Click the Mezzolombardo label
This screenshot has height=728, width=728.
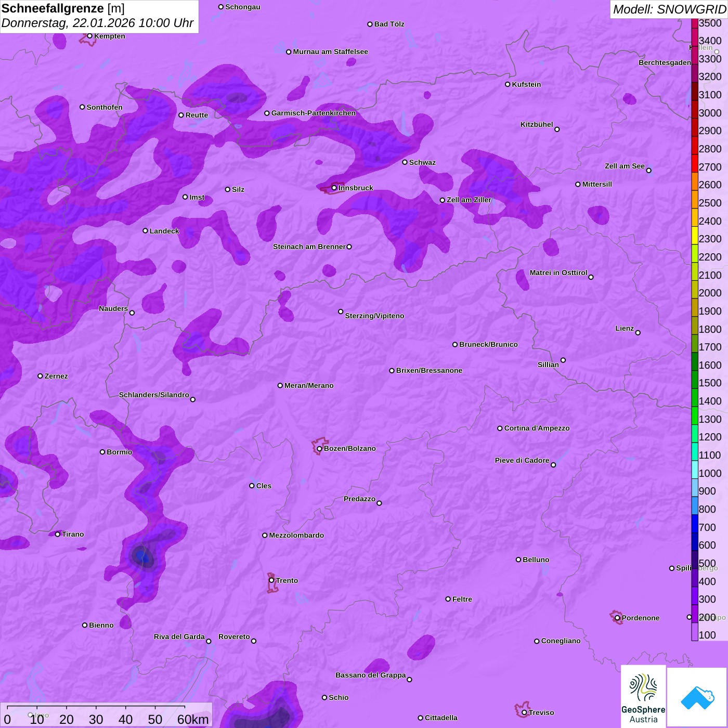pyautogui.click(x=297, y=535)
